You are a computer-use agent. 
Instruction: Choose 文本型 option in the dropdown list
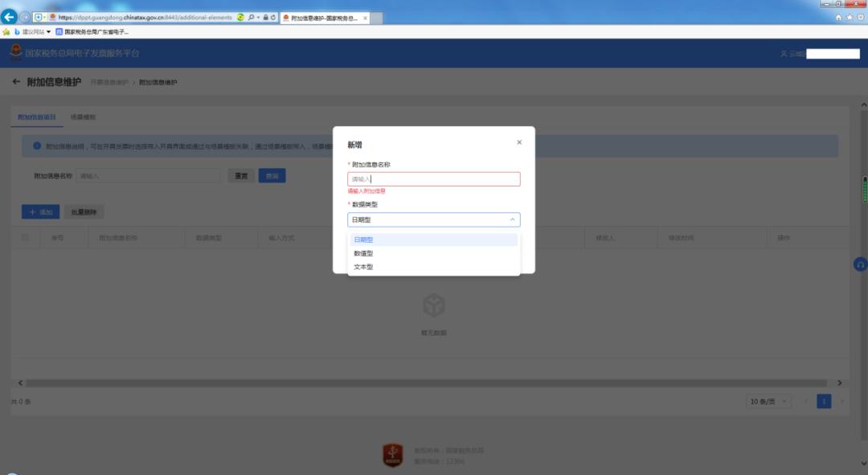pos(363,267)
